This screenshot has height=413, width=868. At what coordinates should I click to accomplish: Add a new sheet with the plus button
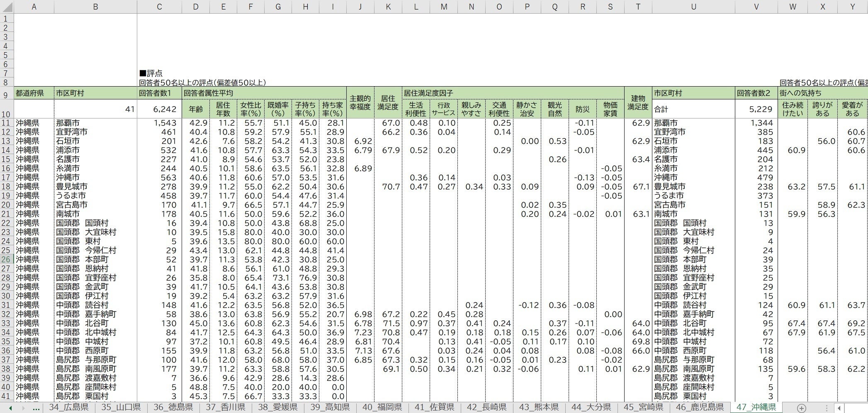[802, 408]
